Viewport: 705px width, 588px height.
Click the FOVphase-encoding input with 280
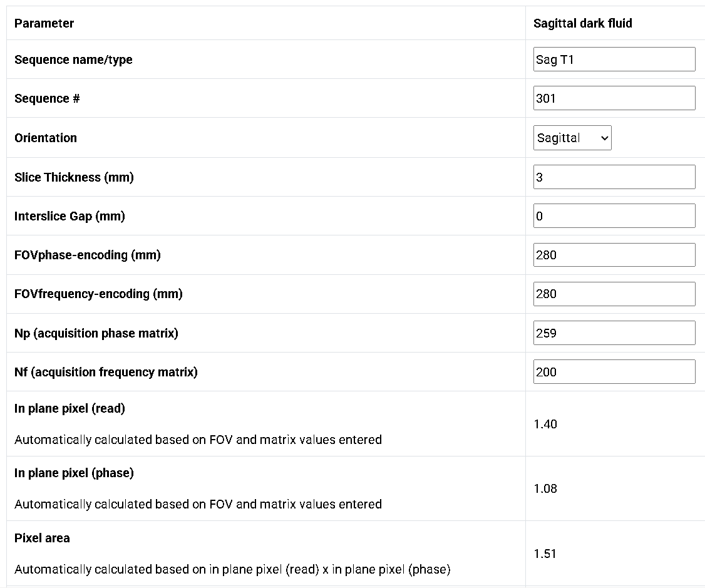click(x=614, y=255)
